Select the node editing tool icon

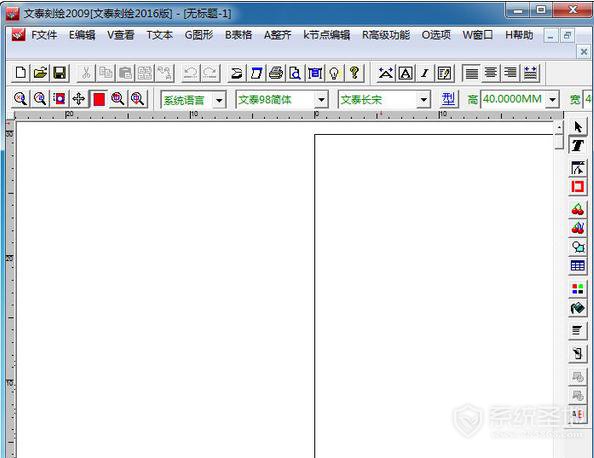[x=577, y=167]
